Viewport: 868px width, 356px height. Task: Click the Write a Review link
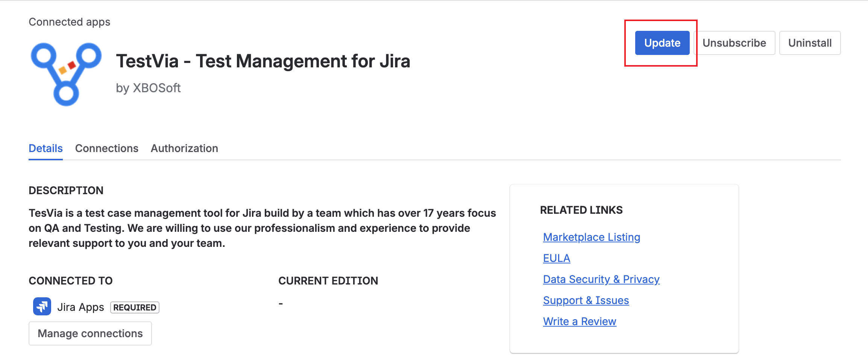[580, 321]
